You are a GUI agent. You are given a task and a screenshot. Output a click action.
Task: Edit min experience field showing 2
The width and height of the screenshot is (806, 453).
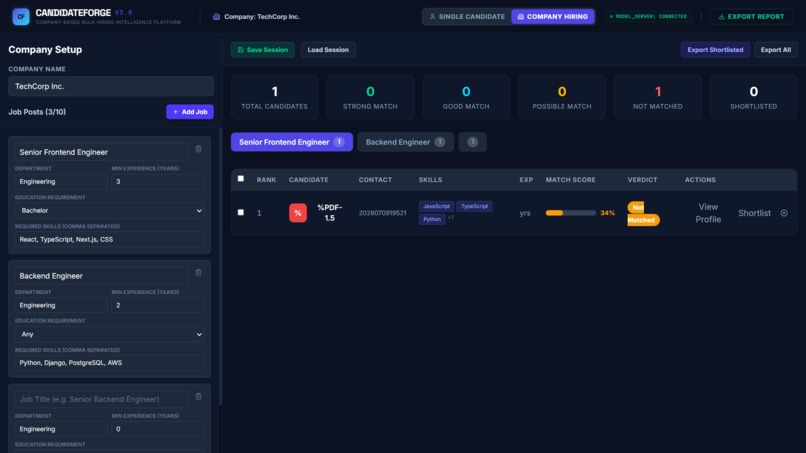click(x=157, y=305)
